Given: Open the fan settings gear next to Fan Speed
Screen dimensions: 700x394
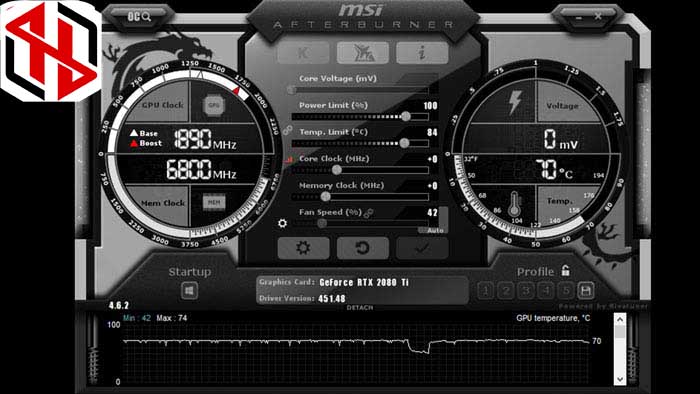Looking at the screenshot, I should pos(282,223).
